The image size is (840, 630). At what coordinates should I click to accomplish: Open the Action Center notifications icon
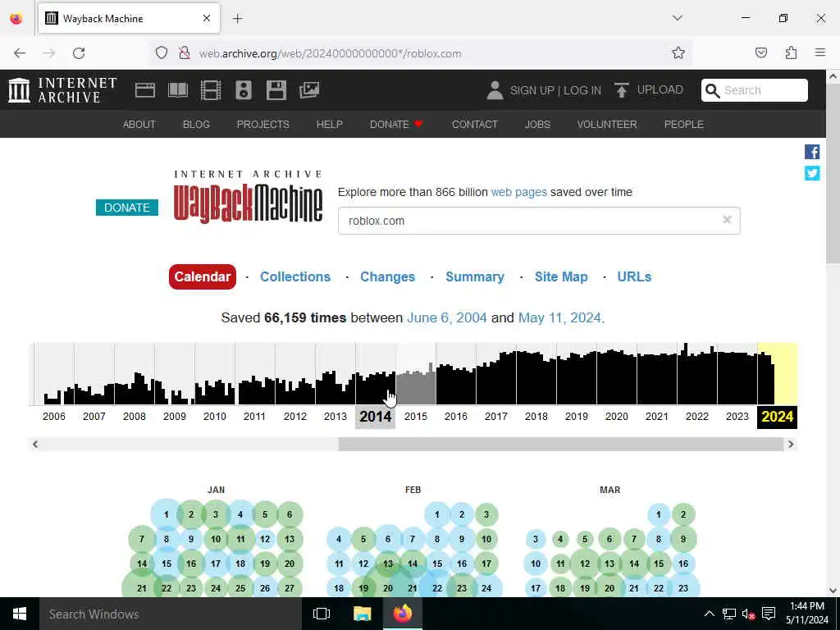(x=769, y=614)
